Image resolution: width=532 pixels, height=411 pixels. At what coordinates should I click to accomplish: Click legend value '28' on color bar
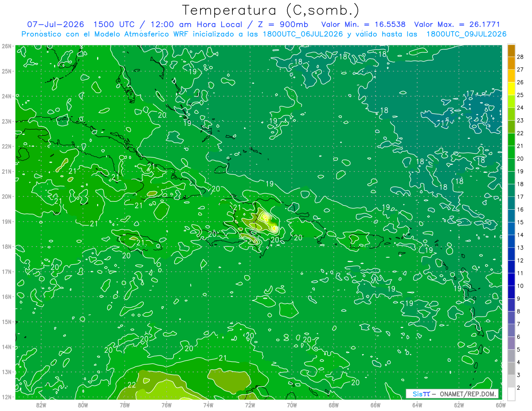[x=520, y=57]
